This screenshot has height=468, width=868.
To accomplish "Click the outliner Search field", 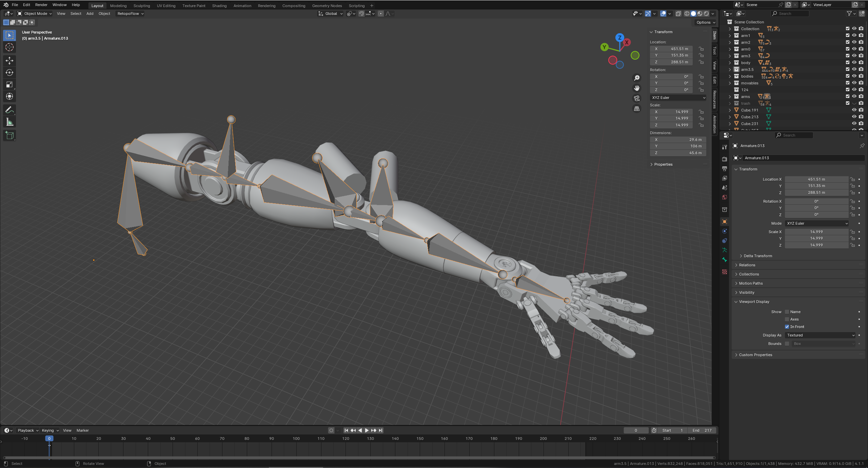I will (x=790, y=14).
